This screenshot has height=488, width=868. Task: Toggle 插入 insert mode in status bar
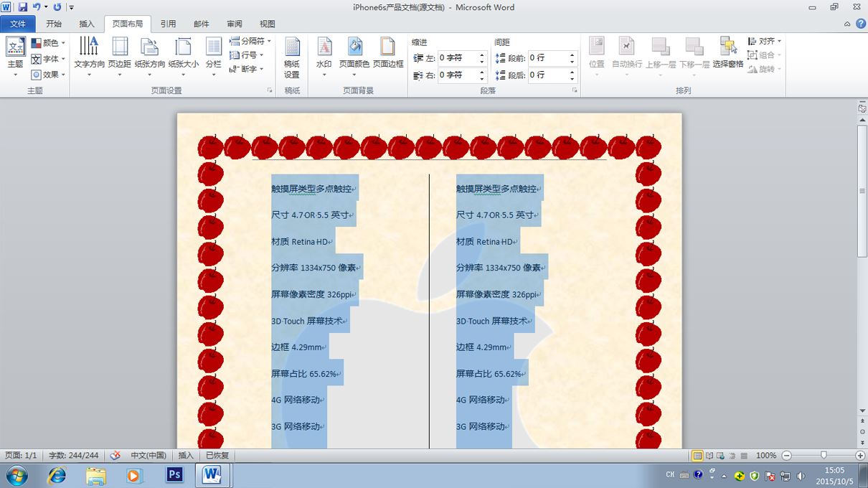pyautogui.click(x=186, y=455)
